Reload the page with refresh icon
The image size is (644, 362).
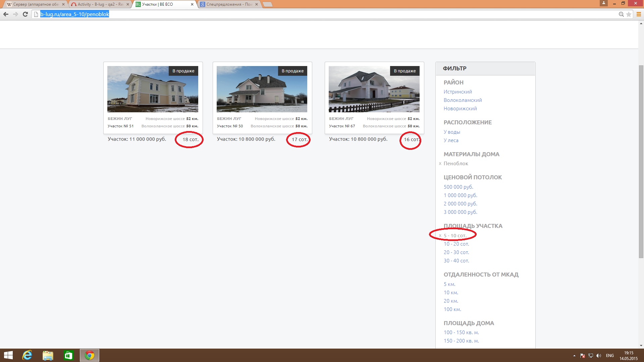tap(25, 14)
